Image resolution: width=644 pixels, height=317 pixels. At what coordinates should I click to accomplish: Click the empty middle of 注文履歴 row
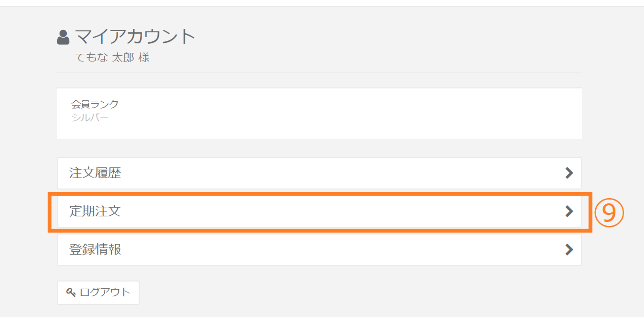(x=319, y=173)
